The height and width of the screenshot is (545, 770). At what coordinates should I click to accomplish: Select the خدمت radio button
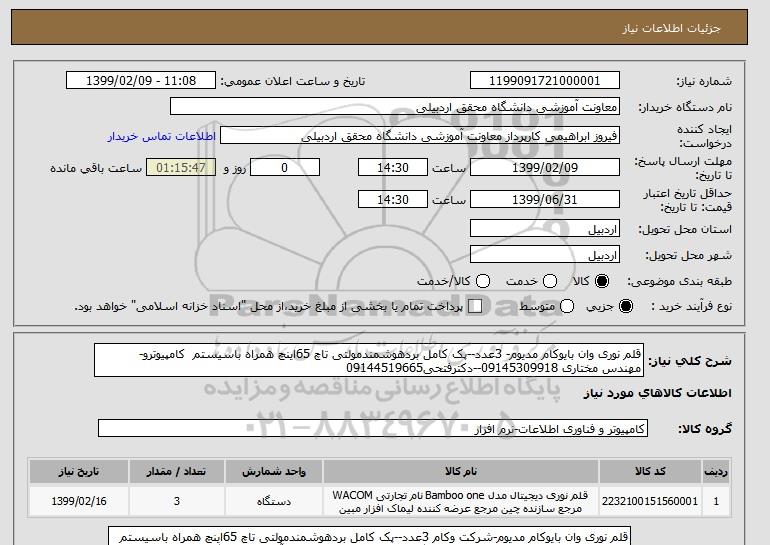point(550,281)
